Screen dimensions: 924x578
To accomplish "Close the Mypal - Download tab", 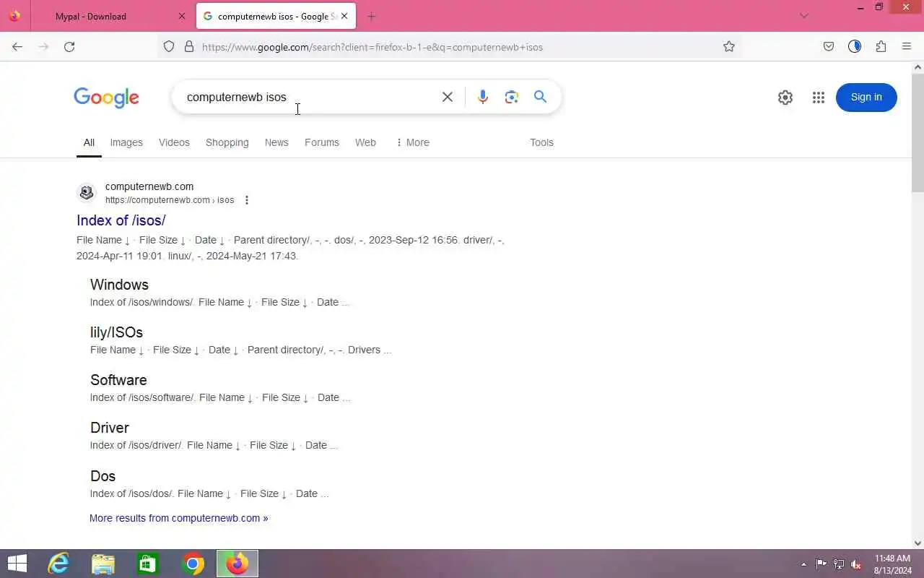I will pyautogui.click(x=182, y=16).
